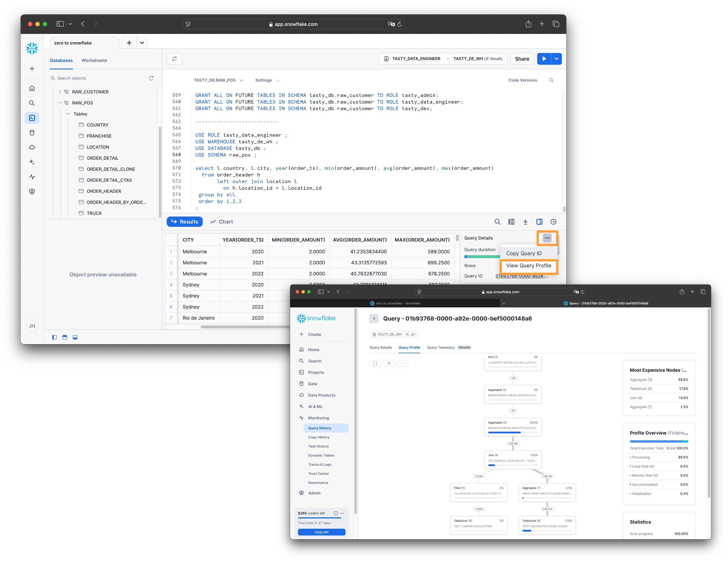Toggle the left panel layout icon

click(55, 337)
